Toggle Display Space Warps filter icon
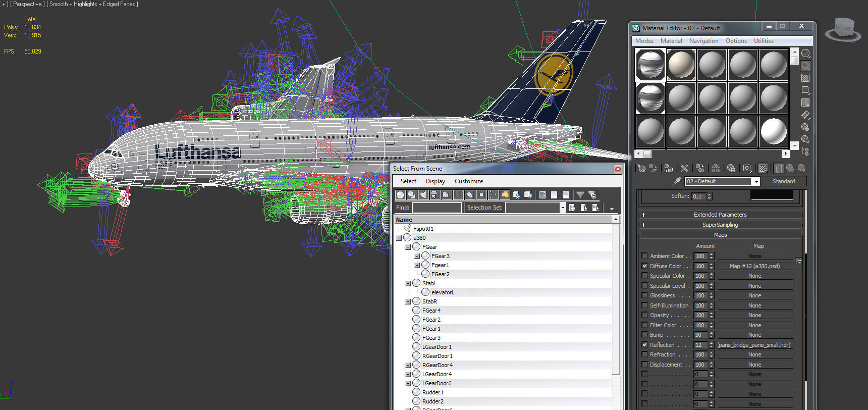868x410 pixels. 458,195
